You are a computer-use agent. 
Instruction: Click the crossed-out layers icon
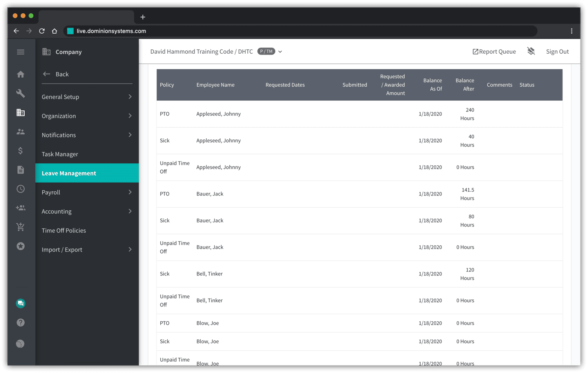point(531,51)
